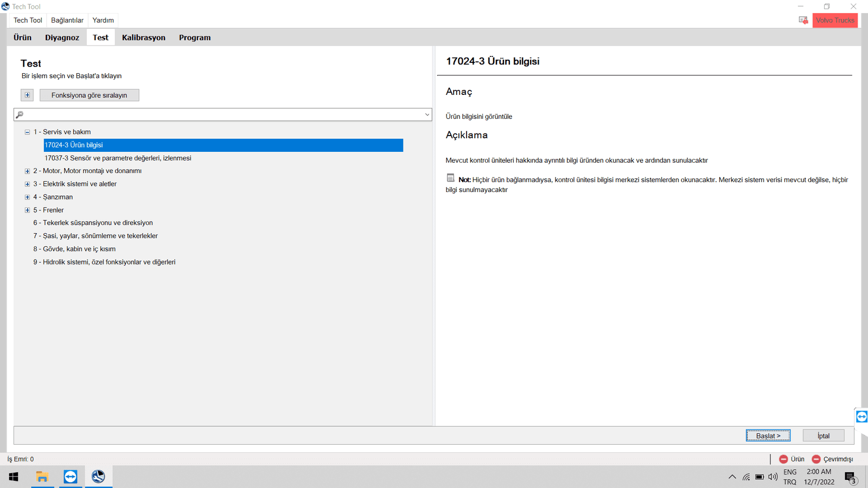Click the notification icon next to Volvo Trucks
The height and width of the screenshot is (488, 868).
(x=803, y=20)
